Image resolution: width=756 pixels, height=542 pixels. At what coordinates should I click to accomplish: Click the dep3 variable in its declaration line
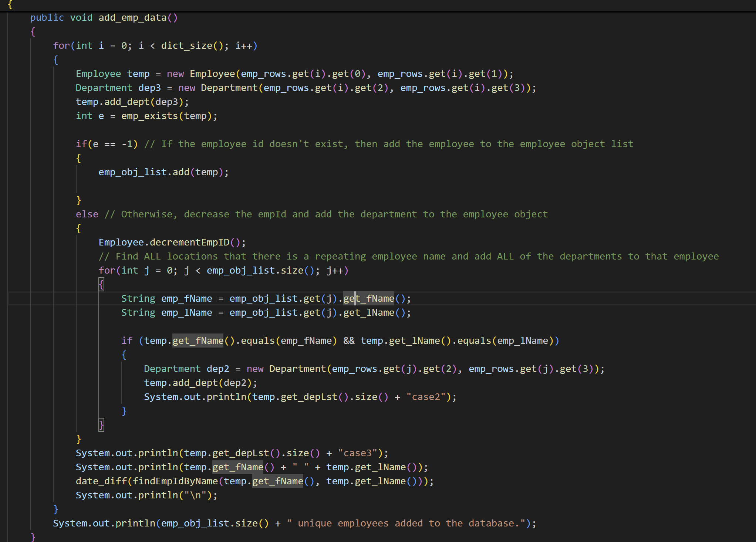(149, 88)
